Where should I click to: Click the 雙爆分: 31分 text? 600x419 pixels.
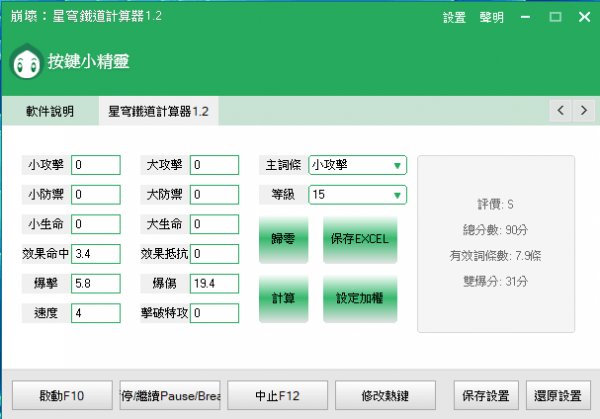496,282
